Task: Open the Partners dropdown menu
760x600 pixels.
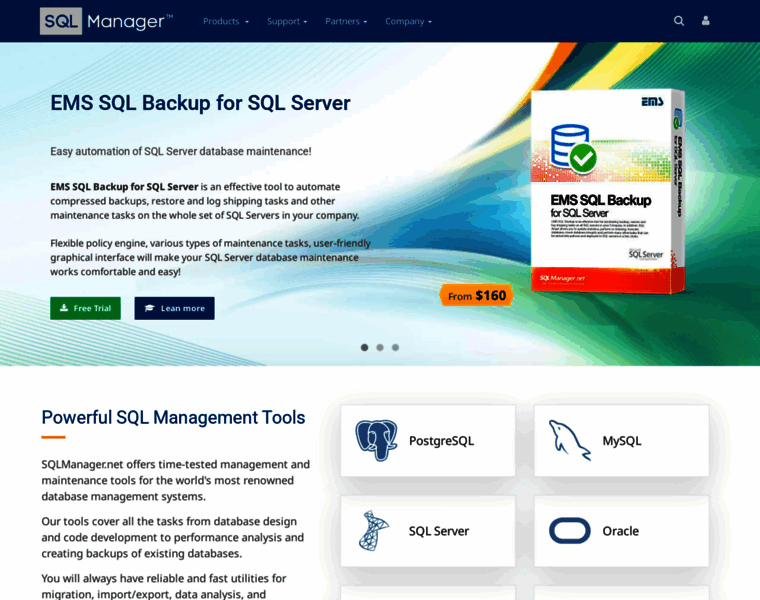Action: pyautogui.click(x=346, y=21)
